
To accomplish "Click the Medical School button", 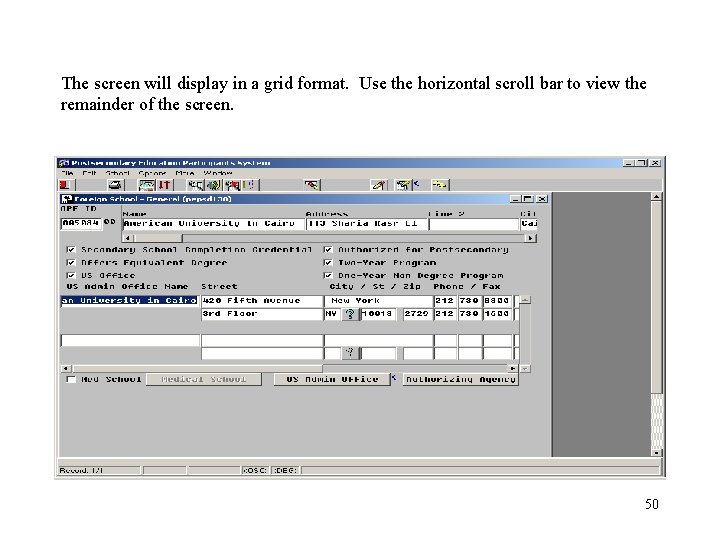I will pos(204,379).
